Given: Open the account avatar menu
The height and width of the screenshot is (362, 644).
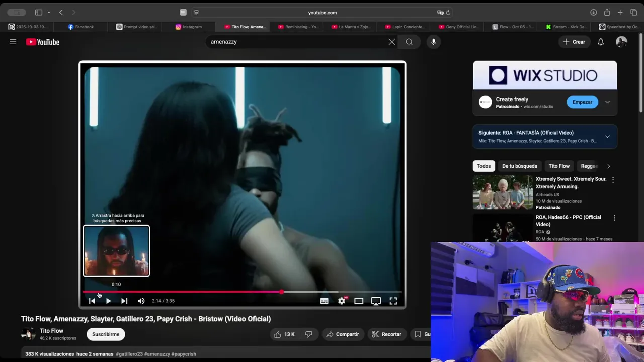Looking at the screenshot, I should (x=621, y=42).
